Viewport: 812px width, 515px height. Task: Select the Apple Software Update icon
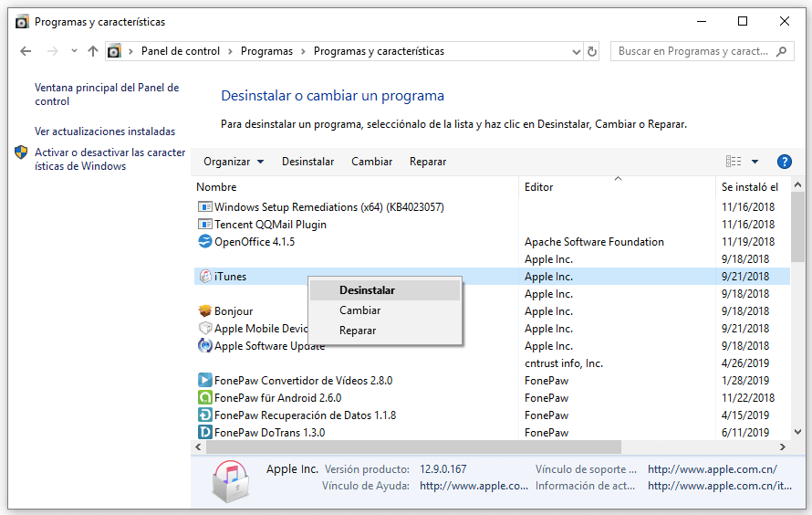205,345
